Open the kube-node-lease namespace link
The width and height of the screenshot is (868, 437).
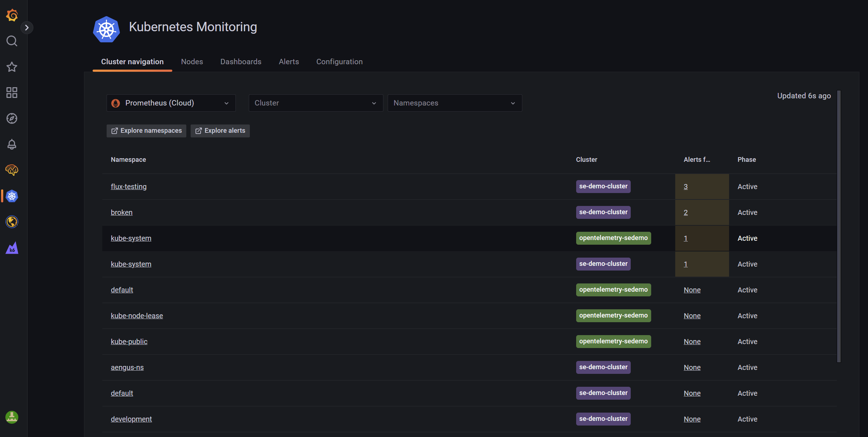point(137,316)
